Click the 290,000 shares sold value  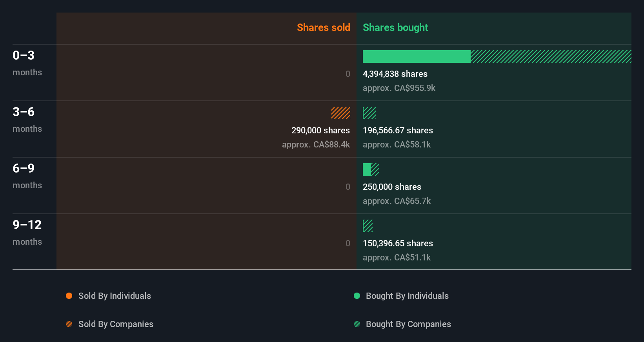click(320, 130)
